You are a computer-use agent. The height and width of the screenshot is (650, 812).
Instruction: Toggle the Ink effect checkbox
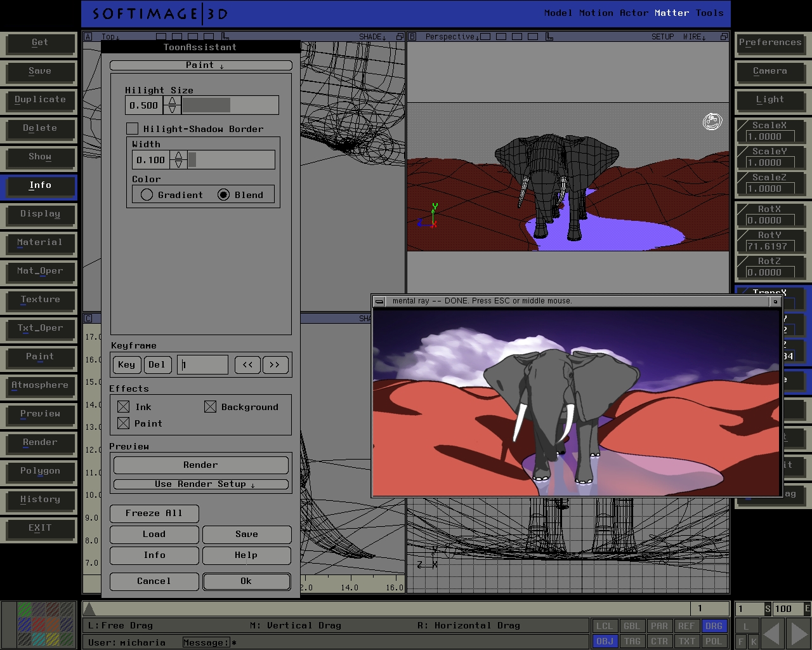click(x=124, y=407)
